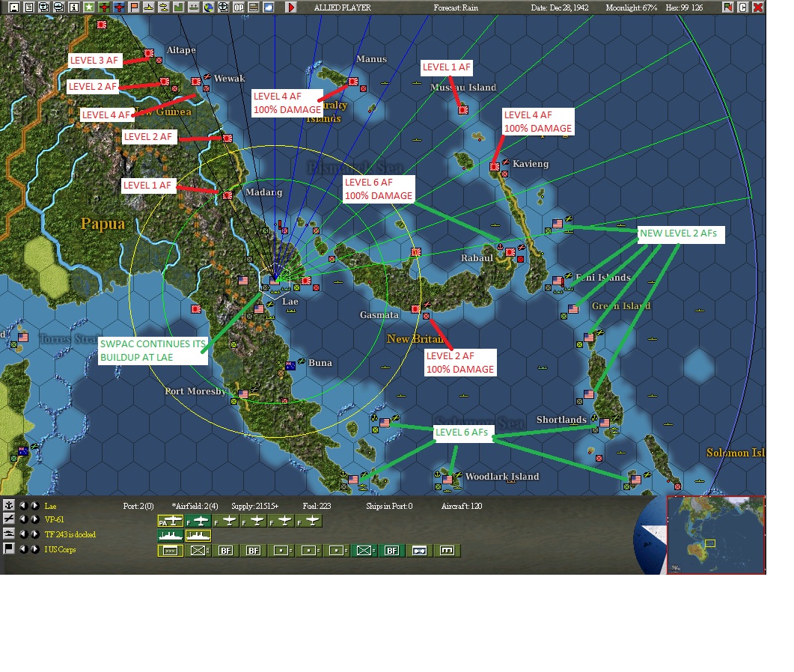Open the globe toolbar icon
794x672 pixels.
coord(208,7)
